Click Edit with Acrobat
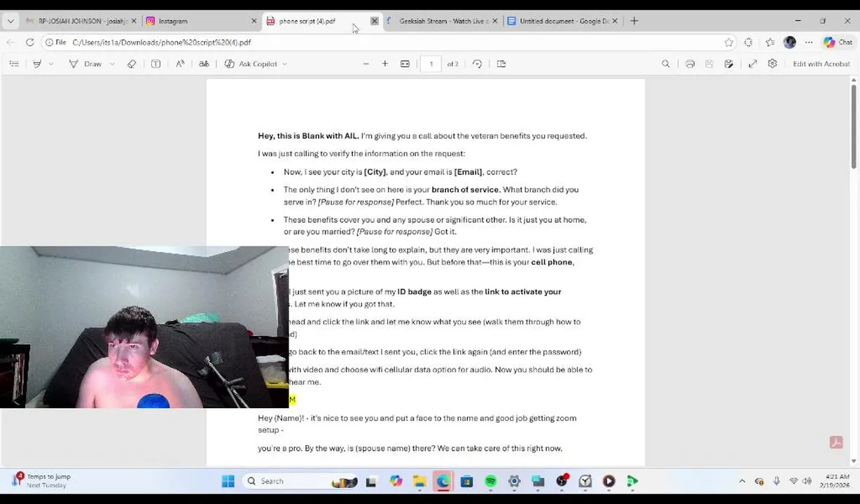Image resolution: width=860 pixels, height=504 pixels. tap(821, 64)
